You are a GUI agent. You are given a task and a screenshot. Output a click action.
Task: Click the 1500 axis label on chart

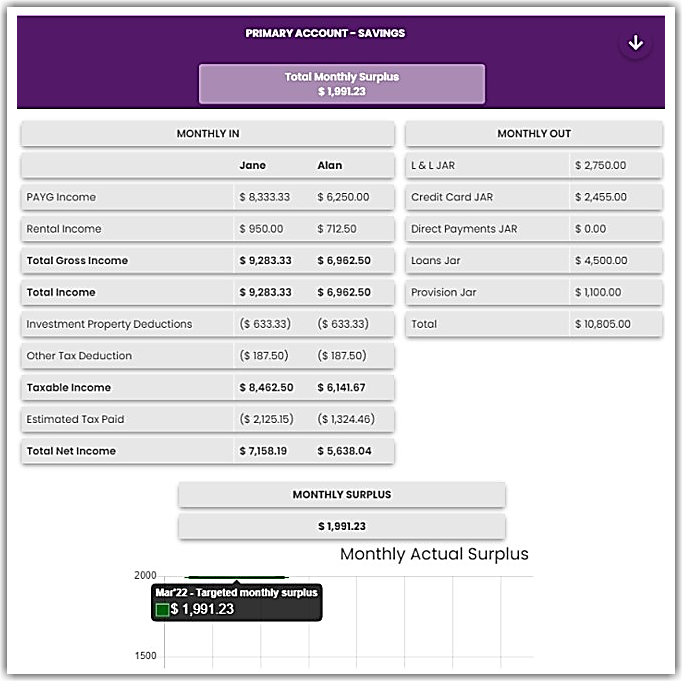click(145, 656)
